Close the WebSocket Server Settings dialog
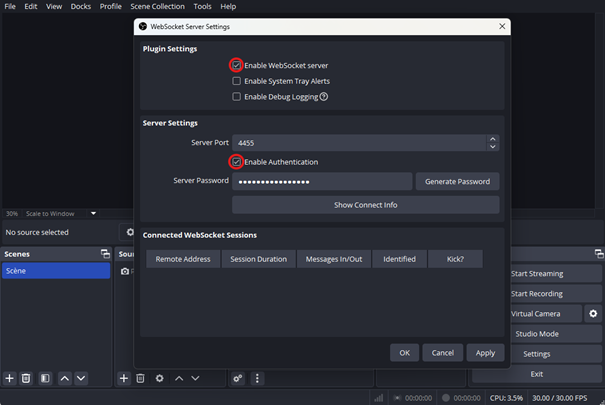605x405 pixels. (502, 26)
